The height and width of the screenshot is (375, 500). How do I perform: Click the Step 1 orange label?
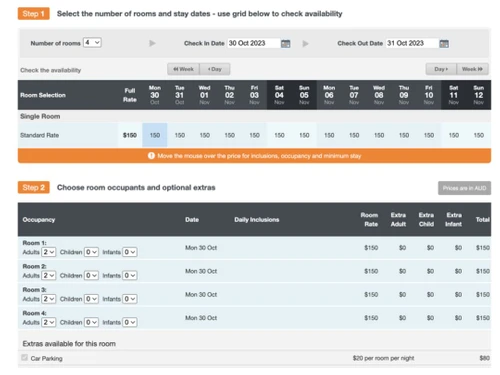(x=34, y=14)
